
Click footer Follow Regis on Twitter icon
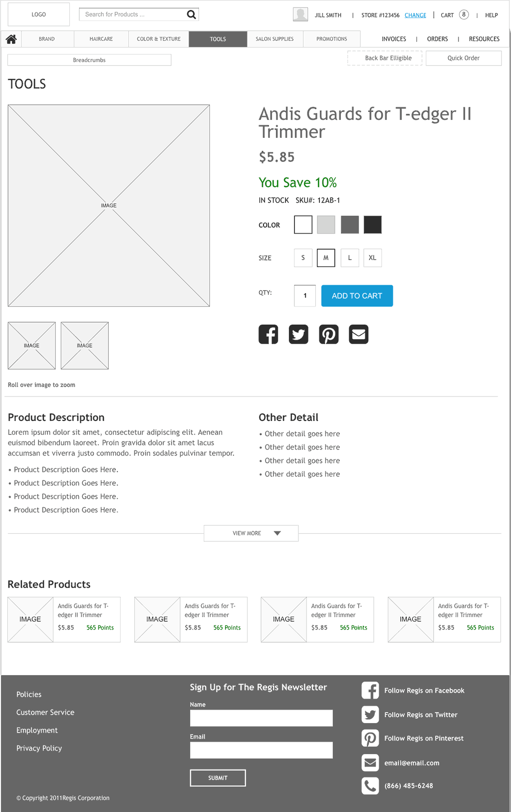370,715
